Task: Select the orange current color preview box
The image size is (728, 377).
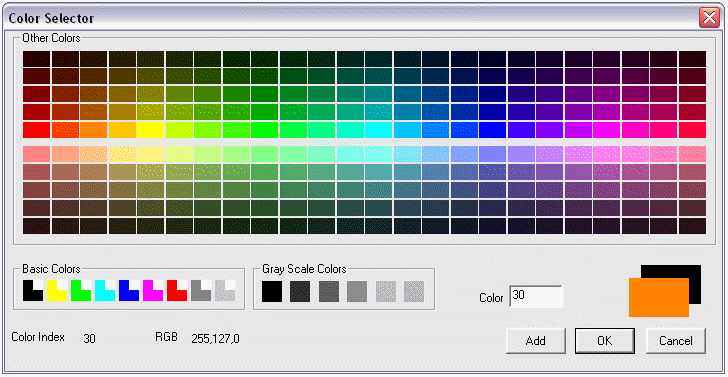Action: (x=658, y=297)
